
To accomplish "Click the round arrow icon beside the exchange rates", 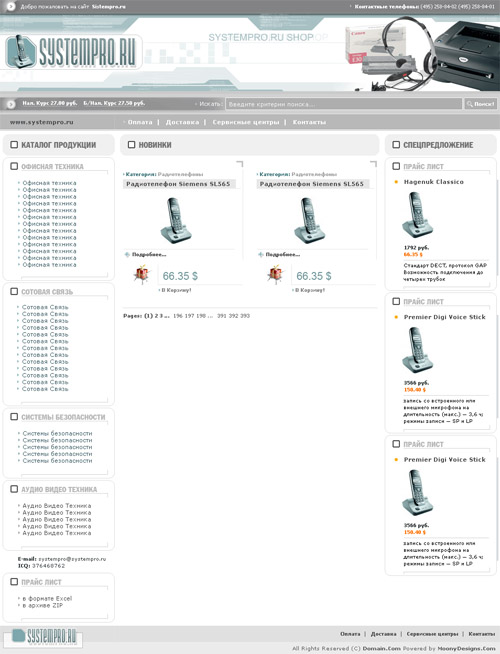I will tap(11, 104).
